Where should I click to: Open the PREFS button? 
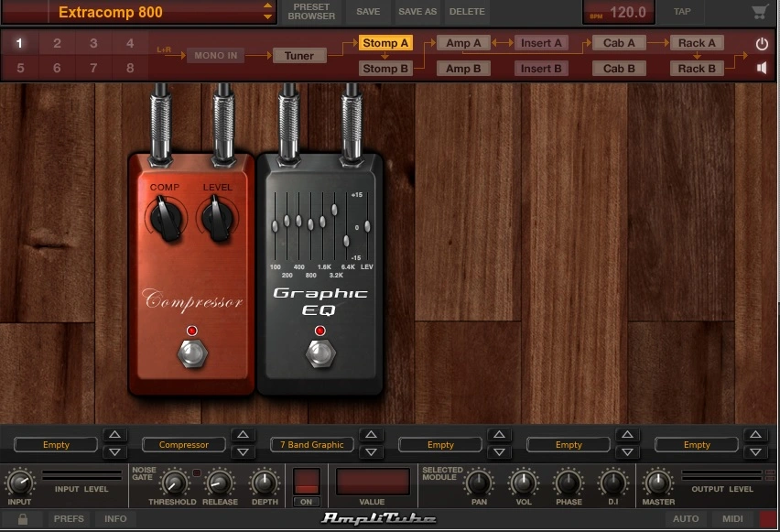(x=69, y=519)
